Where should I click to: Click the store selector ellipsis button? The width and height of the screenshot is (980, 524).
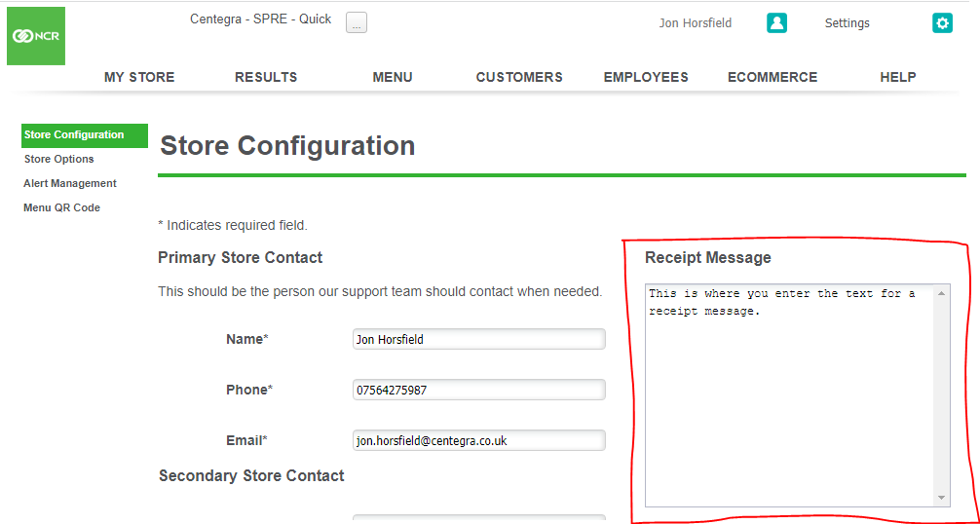click(357, 23)
